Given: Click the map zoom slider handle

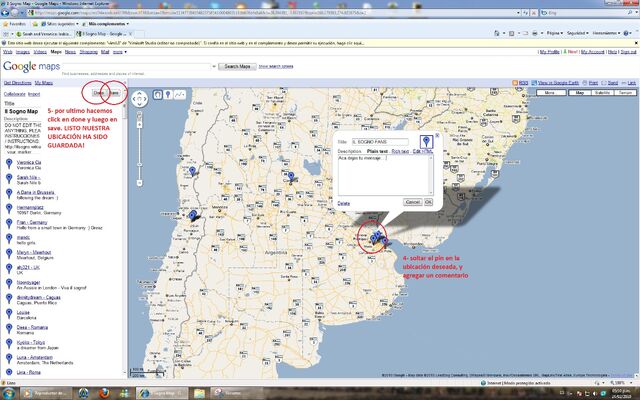Looking at the screenshot, I should click(140, 164).
